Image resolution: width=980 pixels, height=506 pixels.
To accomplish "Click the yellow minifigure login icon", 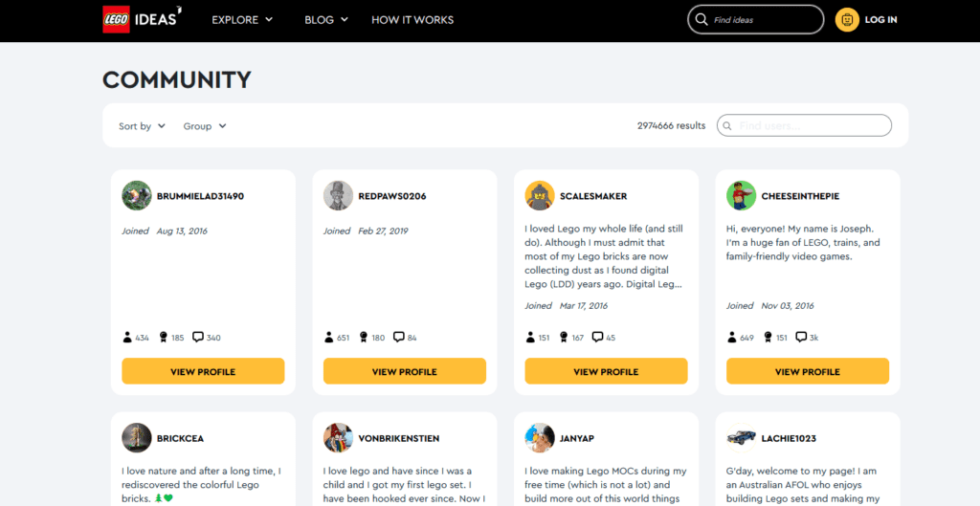I will point(847,19).
